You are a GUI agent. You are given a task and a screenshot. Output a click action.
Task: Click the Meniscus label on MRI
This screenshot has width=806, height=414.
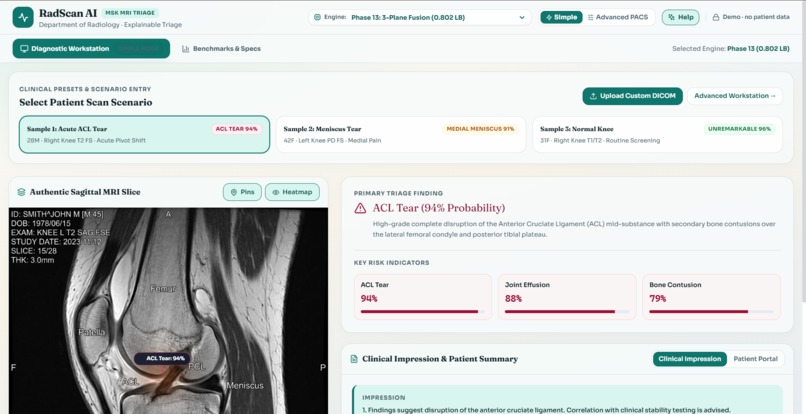(x=245, y=385)
